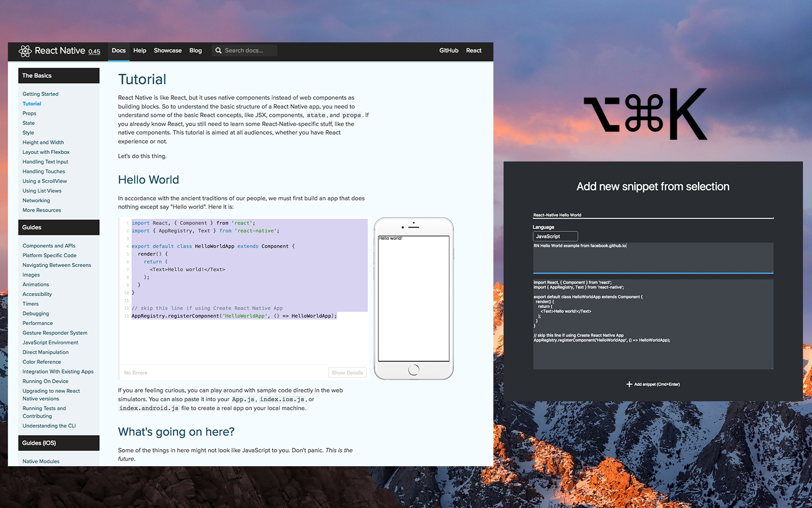Click the Search docs input field
812x508 pixels.
245,51
